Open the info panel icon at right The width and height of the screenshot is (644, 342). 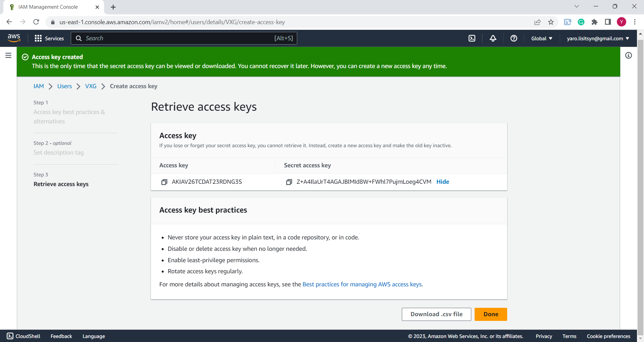[x=628, y=56]
